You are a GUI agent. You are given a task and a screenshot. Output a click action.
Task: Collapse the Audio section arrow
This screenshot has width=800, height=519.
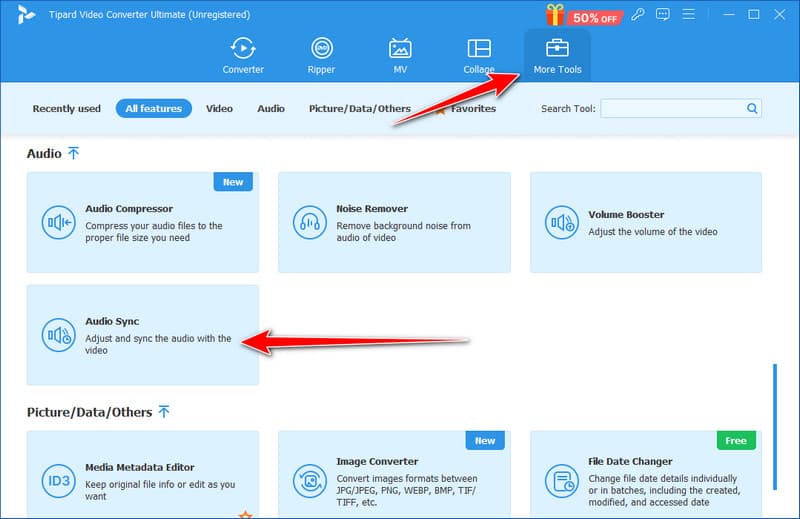(73, 153)
